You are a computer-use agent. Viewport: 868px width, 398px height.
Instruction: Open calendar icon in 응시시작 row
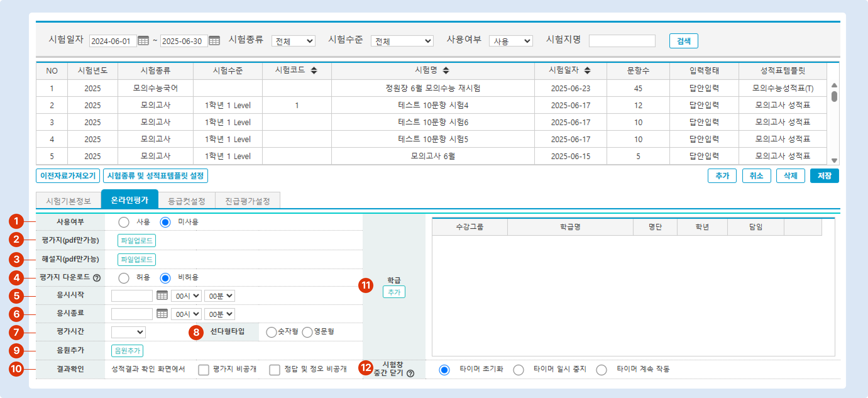tap(162, 296)
